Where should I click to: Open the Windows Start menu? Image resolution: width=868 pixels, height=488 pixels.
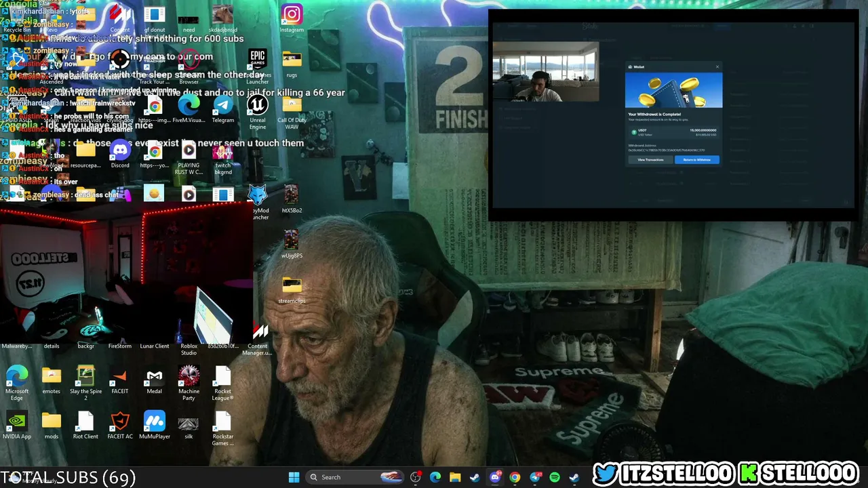pyautogui.click(x=294, y=477)
